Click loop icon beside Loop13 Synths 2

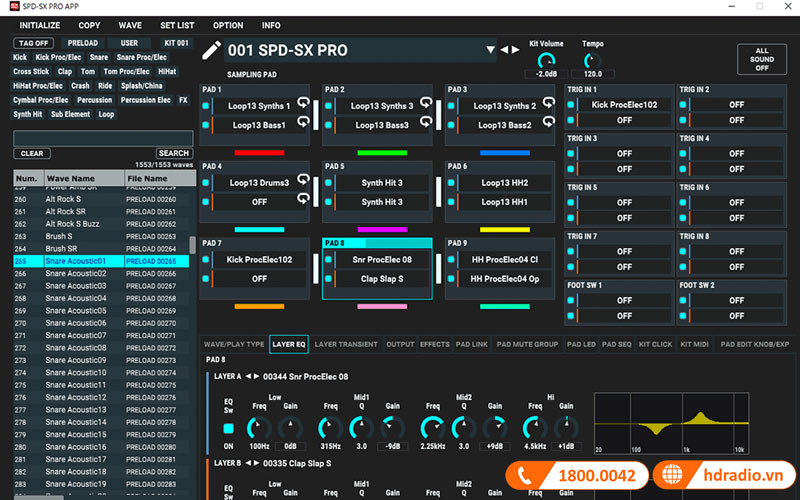[548, 103]
